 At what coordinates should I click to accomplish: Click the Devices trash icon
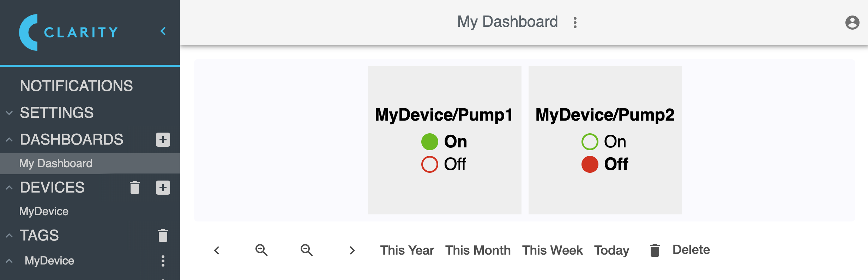click(x=135, y=188)
